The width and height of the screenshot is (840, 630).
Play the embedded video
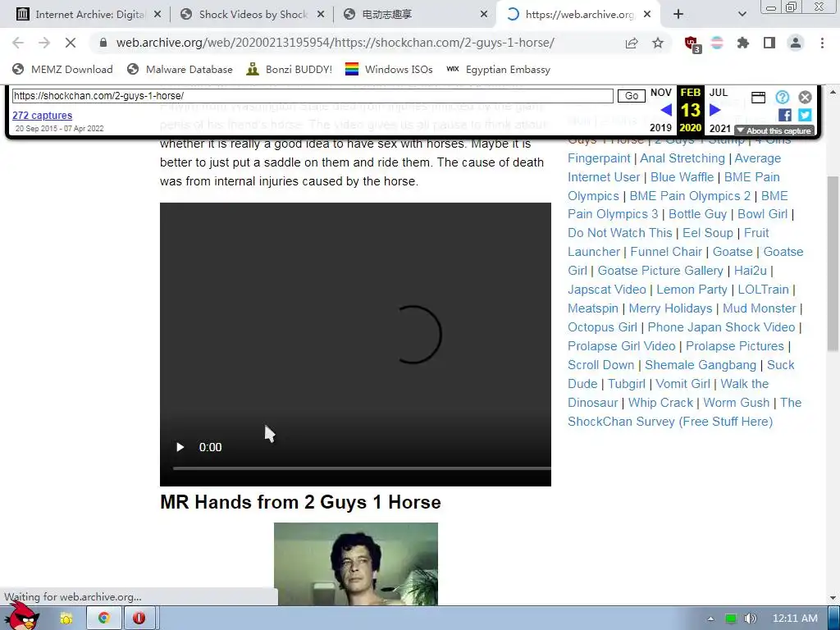click(180, 447)
